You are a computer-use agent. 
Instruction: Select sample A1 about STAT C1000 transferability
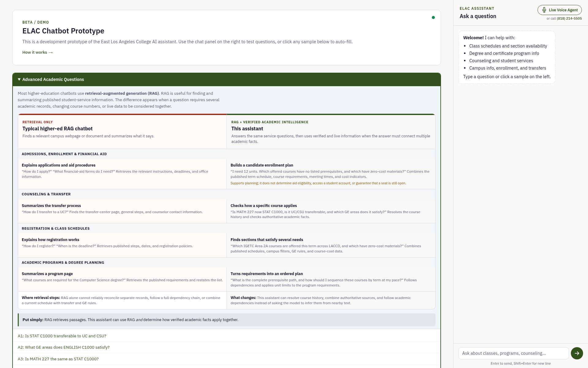pyautogui.click(x=227, y=336)
